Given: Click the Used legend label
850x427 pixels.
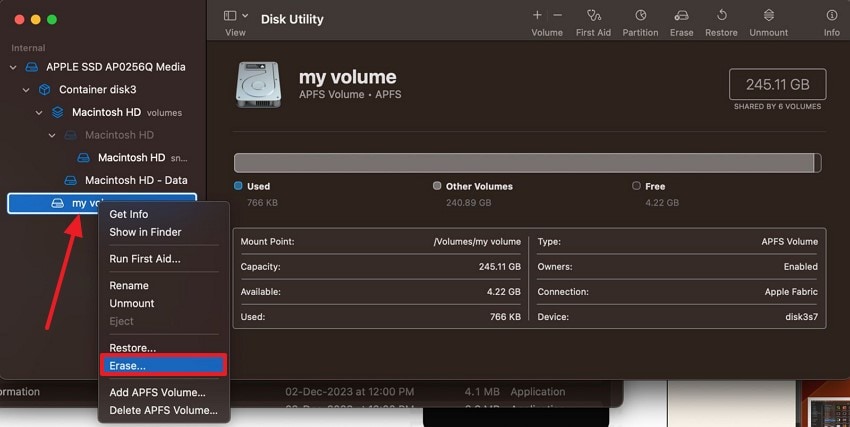Looking at the screenshot, I should (x=258, y=186).
